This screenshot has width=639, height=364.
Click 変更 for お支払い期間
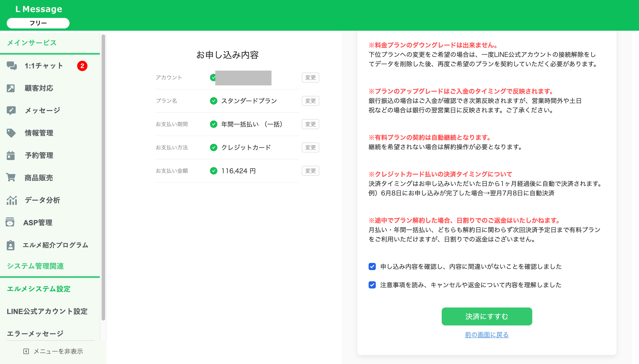pyautogui.click(x=310, y=124)
